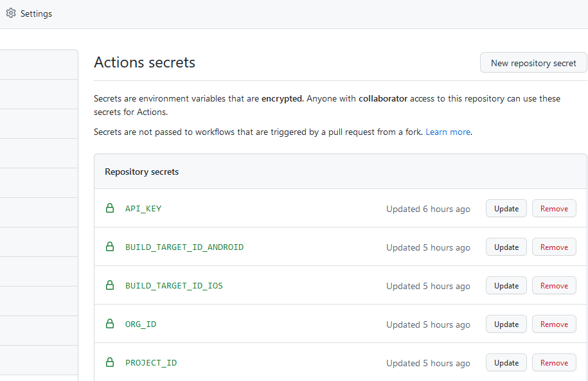Update the BUILD_TARGET_ID_IOS secret
This screenshot has width=588, height=381.
506,286
